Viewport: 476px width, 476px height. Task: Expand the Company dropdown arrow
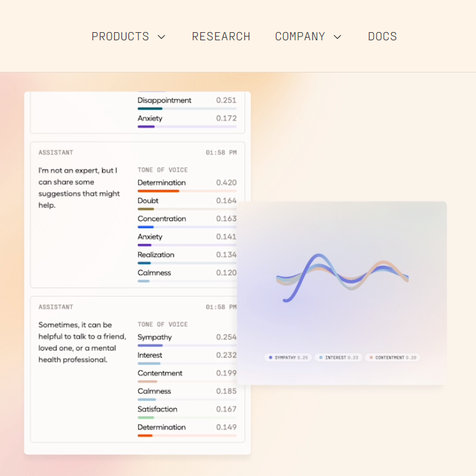click(x=337, y=37)
